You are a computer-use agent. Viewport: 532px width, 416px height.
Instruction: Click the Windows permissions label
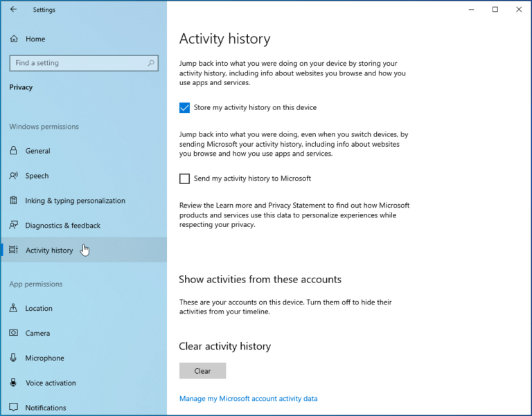coord(44,127)
